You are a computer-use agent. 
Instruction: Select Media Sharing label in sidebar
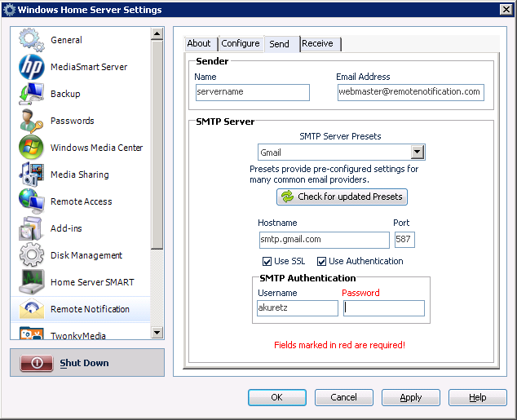(x=79, y=175)
